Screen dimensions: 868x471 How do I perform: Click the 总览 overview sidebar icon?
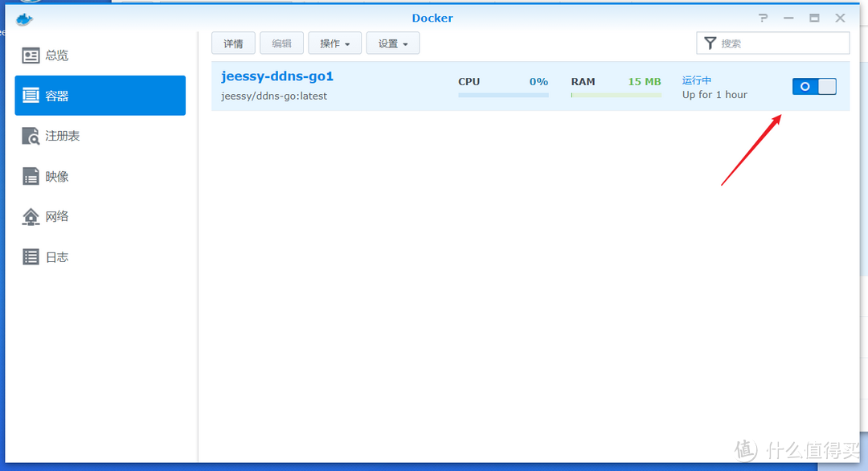tap(31, 55)
